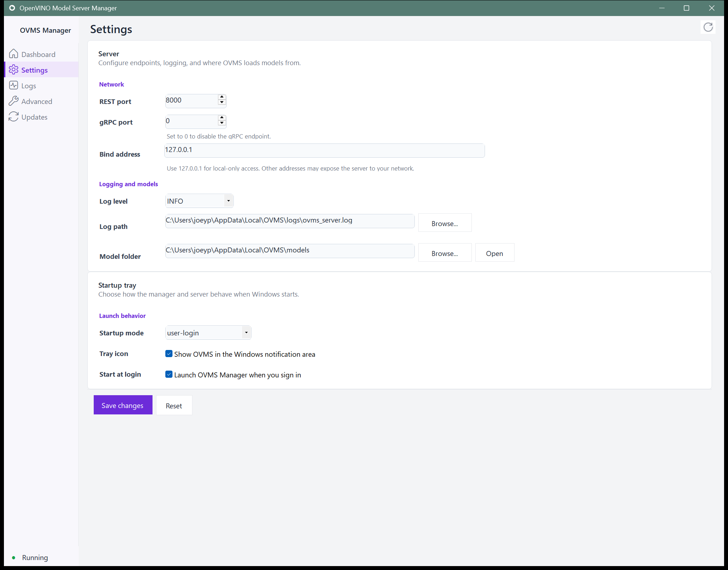Screen dimensions: 728x570
Task: Close the OpenVINO Model Server Manager window
Action: [x=712, y=8]
